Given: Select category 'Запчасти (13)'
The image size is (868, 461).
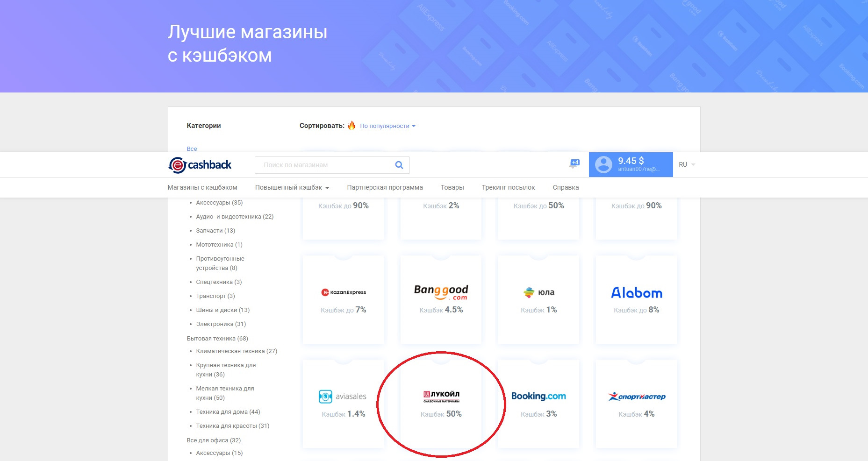Looking at the screenshot, I should (x=215, y=231).
